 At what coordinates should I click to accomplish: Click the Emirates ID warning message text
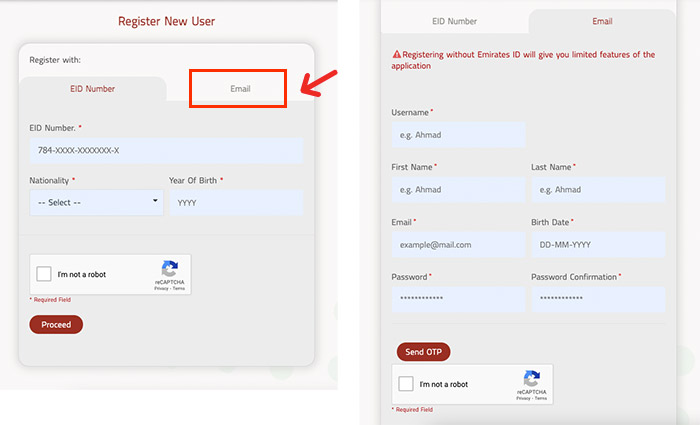pyautogui.click(x=523, y=60)
